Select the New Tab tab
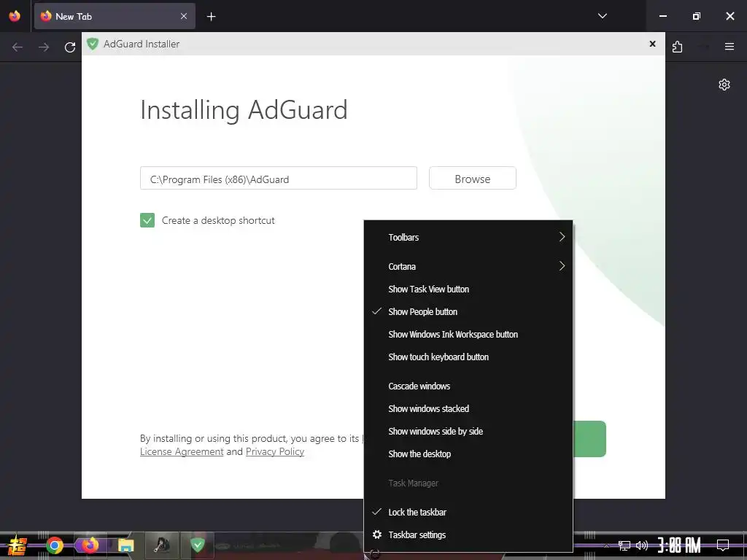 pos(115,16)
